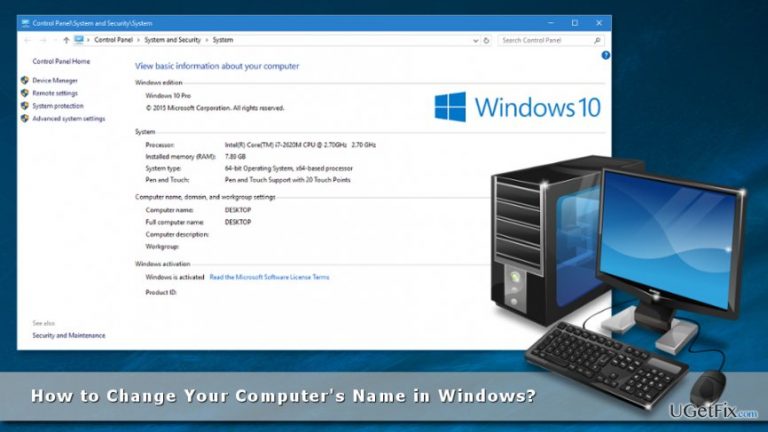Click the Forward navigation arrow
Screen dimensions: 768x432
pos(43,40)
